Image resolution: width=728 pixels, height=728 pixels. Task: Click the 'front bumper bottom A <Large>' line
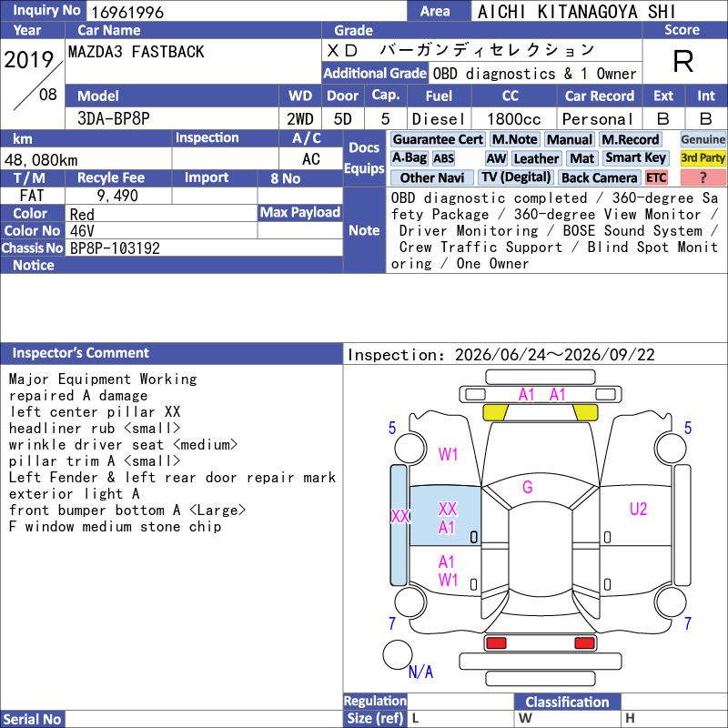tap(127, 511)
